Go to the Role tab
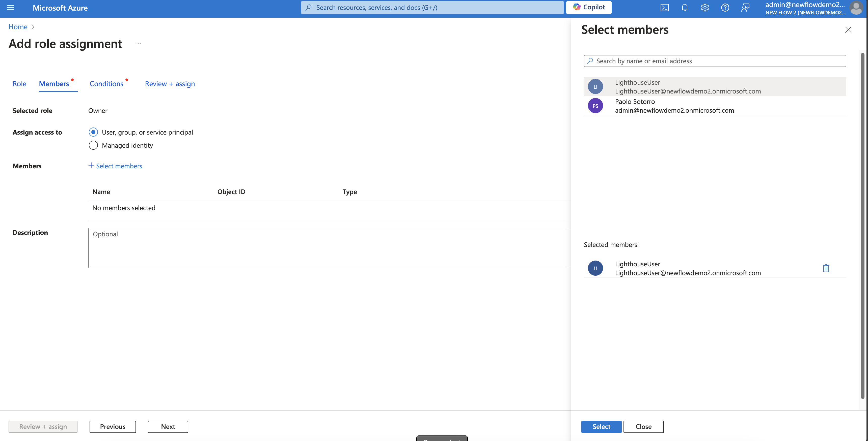Viewport: 868px width, 441px height. point(19,83)
